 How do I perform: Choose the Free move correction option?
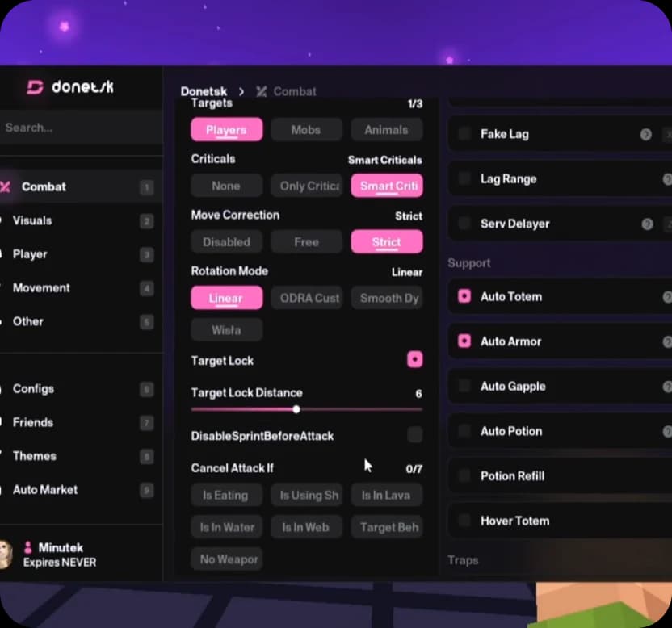click(306, 242)
